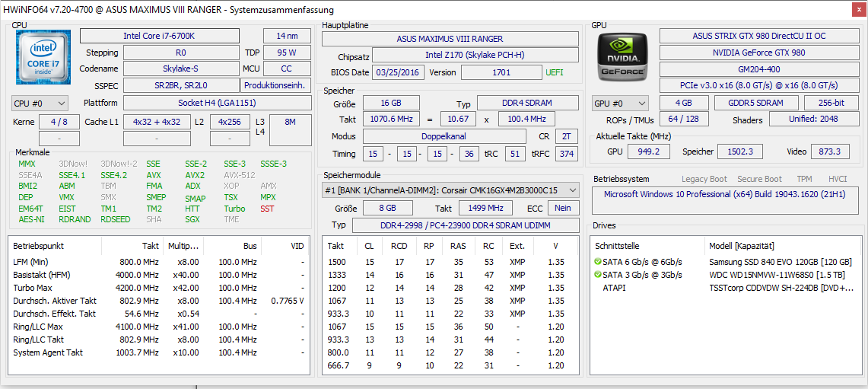Click the TPM status indicator
Viewport: 868px width, 389px height.
(804, 179)
